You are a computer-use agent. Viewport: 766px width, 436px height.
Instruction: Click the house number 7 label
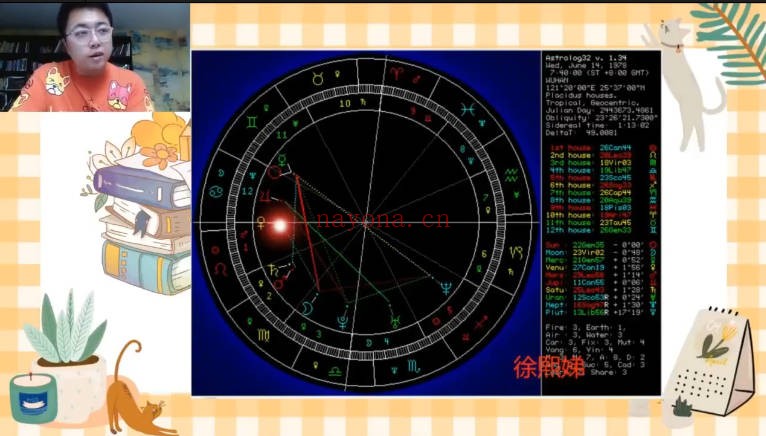click(x=485, y=197)
